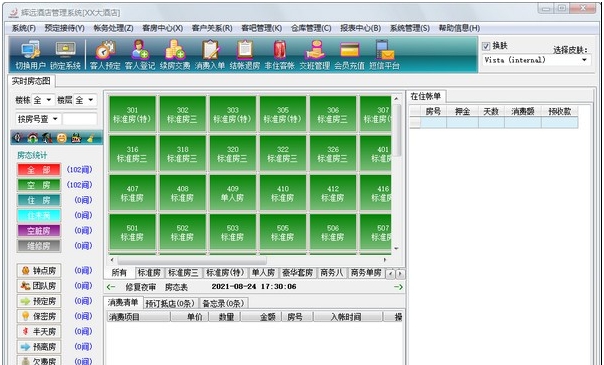
Task: Open 非住客帐 non-resident account
Action: 280,55
